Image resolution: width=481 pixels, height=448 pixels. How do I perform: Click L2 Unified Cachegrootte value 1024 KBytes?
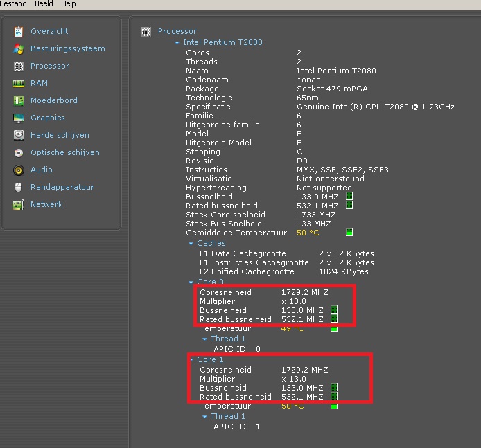click(x=344, y=272)
